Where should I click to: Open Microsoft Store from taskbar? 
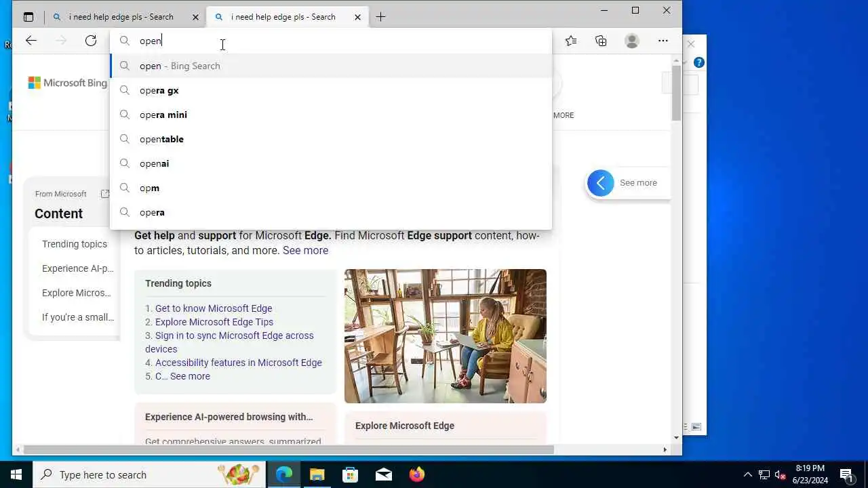pyautogui.click(x=351, y=474)
